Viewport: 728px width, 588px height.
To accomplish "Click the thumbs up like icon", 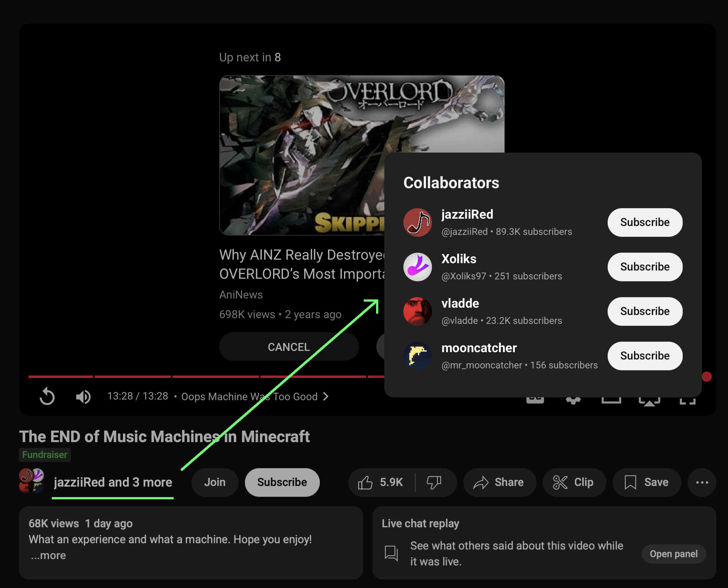I will tap(365, 482).
